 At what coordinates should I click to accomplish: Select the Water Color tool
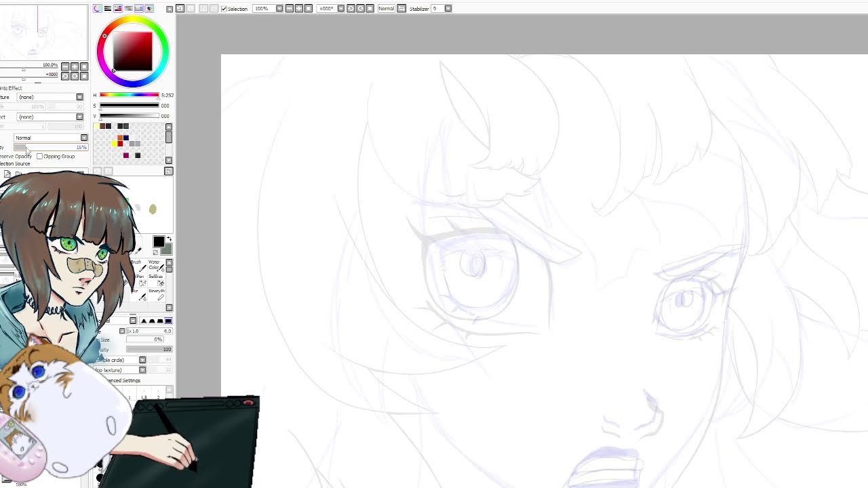point(156,266)
